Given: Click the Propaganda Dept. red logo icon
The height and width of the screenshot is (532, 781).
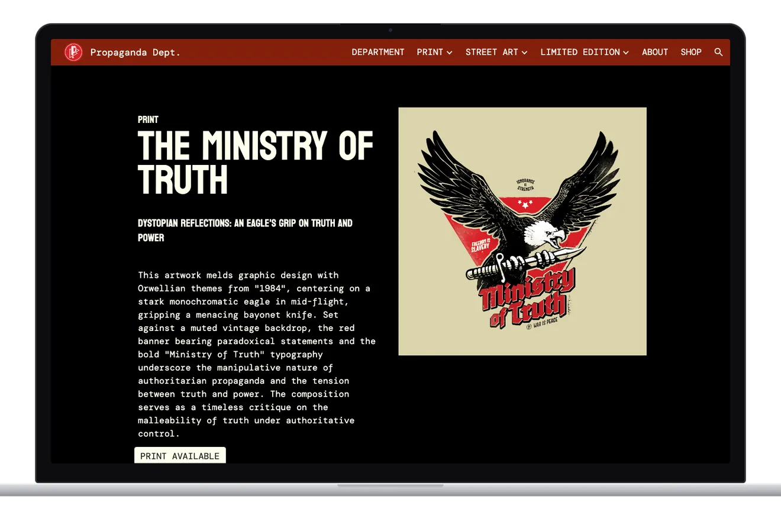Looking at the screenshot, I should [73, 52].
